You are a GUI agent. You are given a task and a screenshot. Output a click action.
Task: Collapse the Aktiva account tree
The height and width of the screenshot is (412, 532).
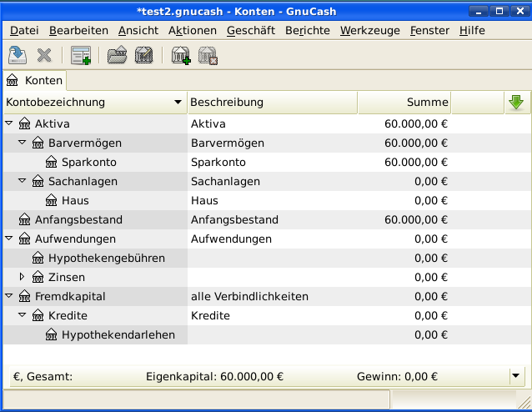click(x=9, y=123)
